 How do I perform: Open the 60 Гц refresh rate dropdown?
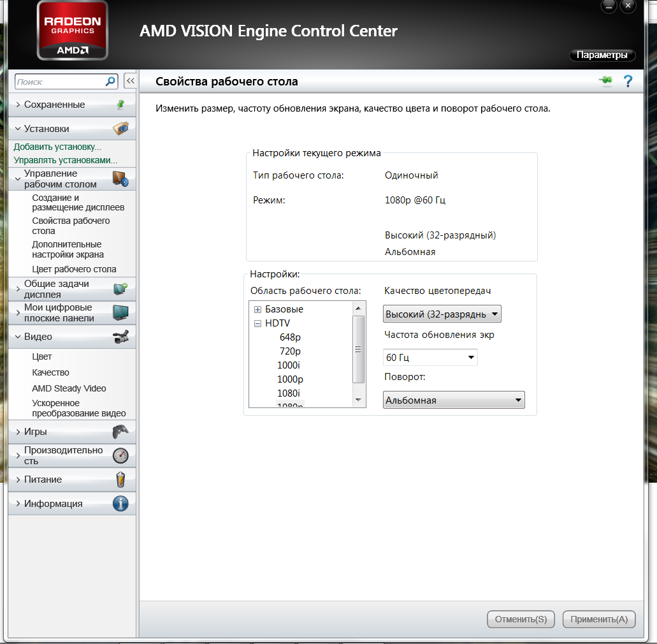tap(430, 357)
